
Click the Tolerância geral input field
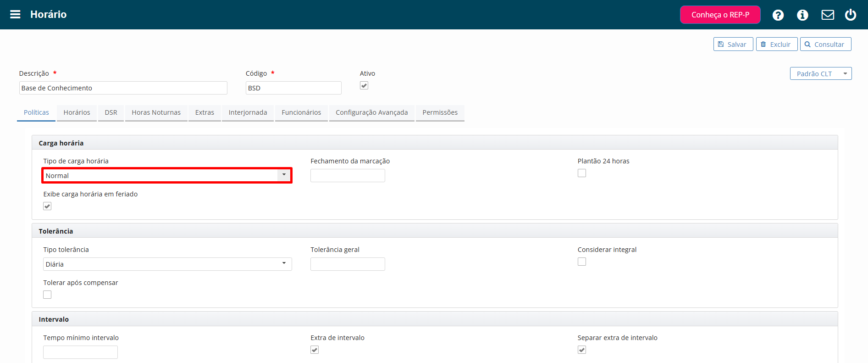click(348, 264)
